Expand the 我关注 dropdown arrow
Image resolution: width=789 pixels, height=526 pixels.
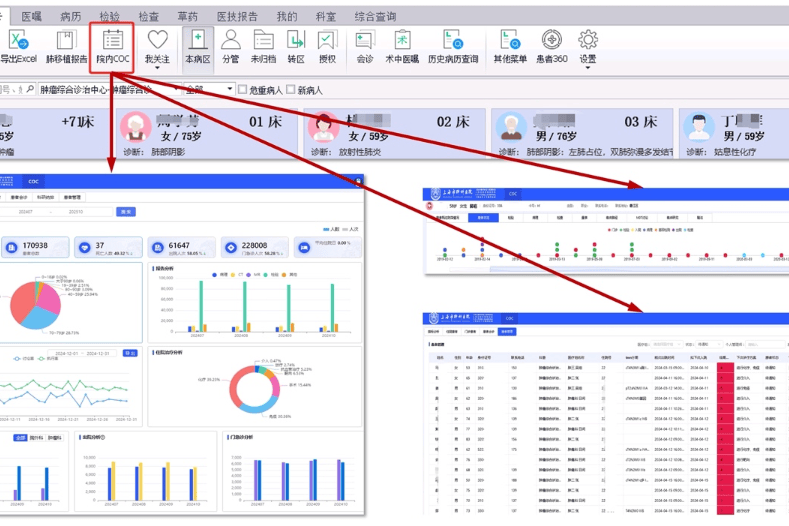coord(157,69)
